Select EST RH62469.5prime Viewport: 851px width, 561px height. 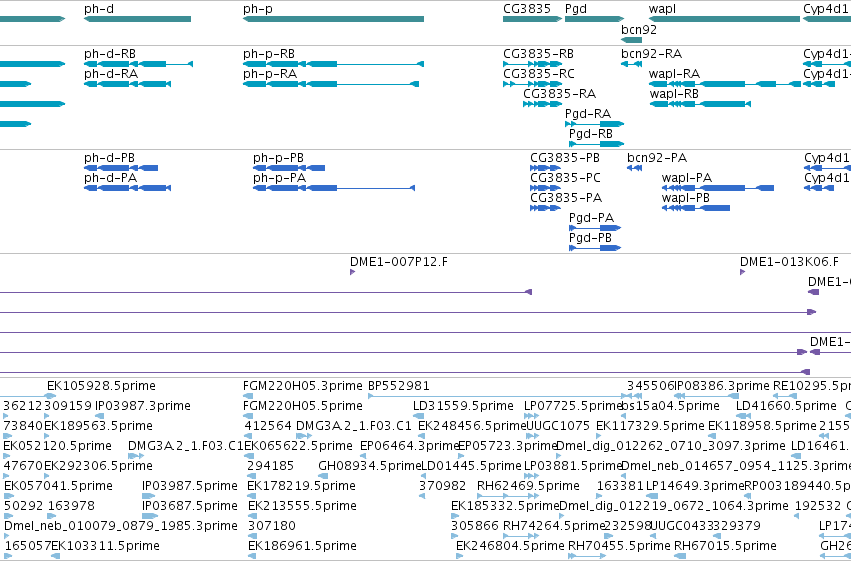pyautogui.click(x=528, y=486)
